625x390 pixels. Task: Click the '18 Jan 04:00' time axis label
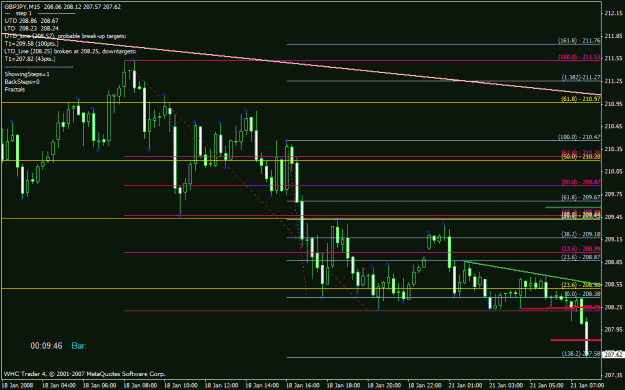59,385
